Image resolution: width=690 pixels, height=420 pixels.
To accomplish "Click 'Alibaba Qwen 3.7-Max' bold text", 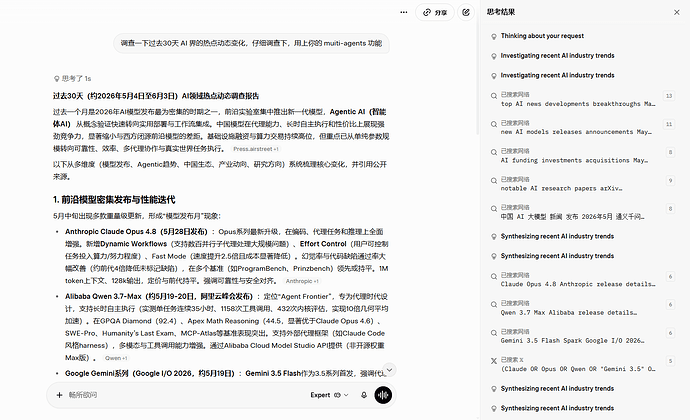I will (x=103, y=297).
